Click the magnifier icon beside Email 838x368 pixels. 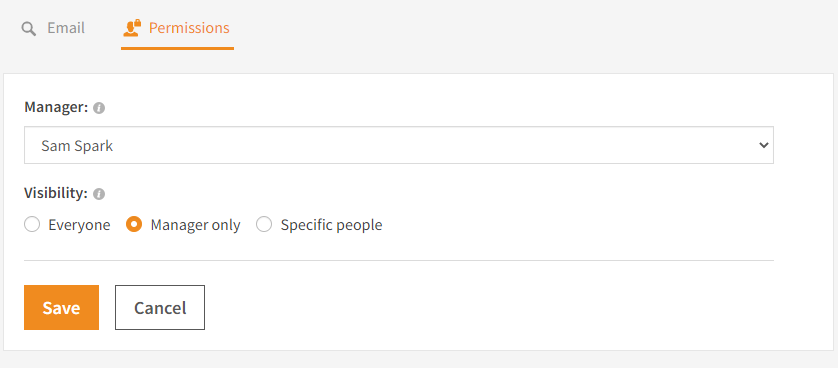(x=29, y=29)
